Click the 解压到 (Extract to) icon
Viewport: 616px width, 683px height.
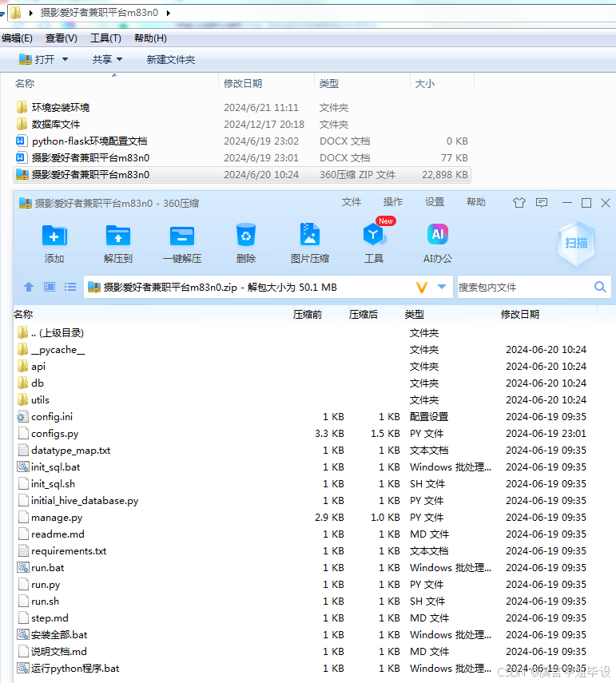click(118, 236)
